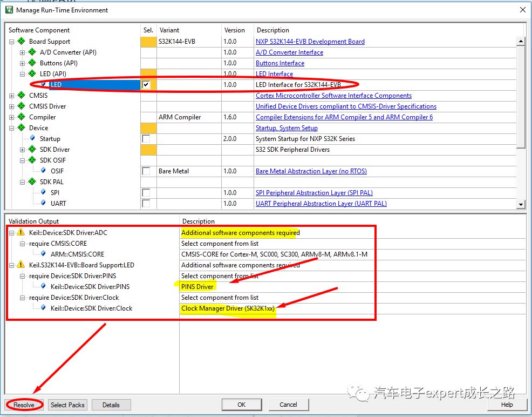Image resolution: width=532 pixels, height=417 pixels.
Task: Collapse the Board Support tree node
Action: coord(11,42)
